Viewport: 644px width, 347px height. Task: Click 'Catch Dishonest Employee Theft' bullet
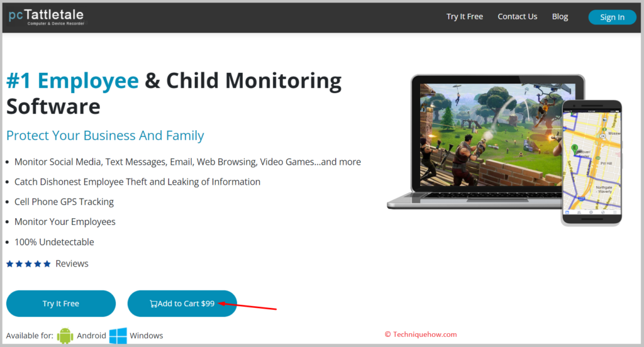tap(137, 182)
